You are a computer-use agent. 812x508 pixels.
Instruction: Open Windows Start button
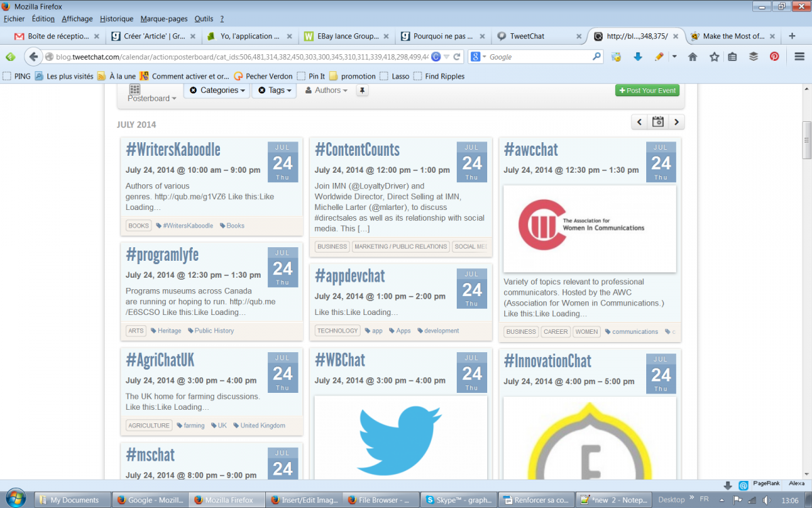click(15, 499)
